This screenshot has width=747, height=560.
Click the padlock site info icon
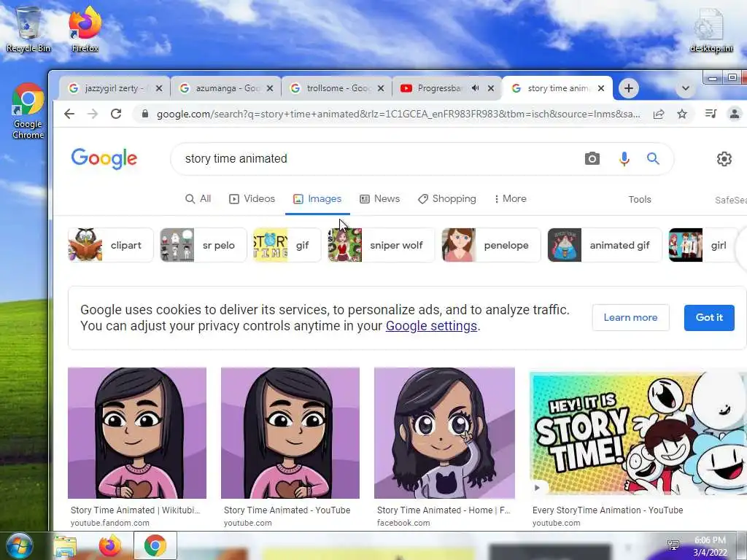coord(145,114)
